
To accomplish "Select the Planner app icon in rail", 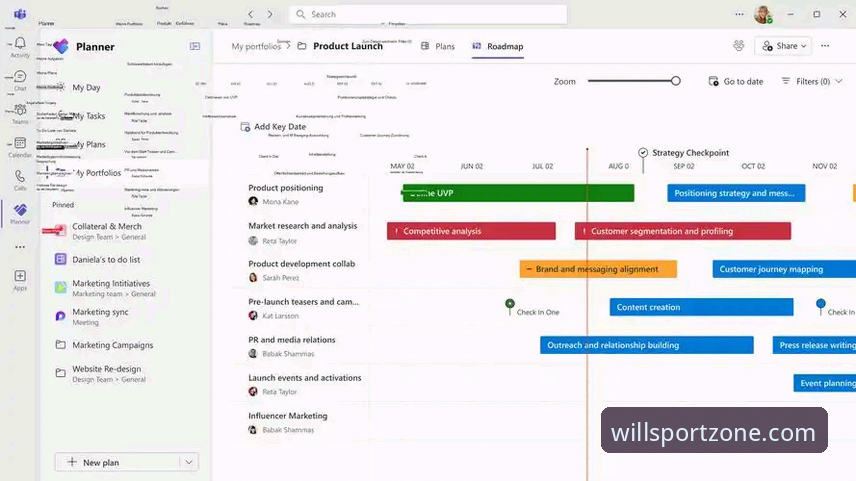I will coord(20,211).
